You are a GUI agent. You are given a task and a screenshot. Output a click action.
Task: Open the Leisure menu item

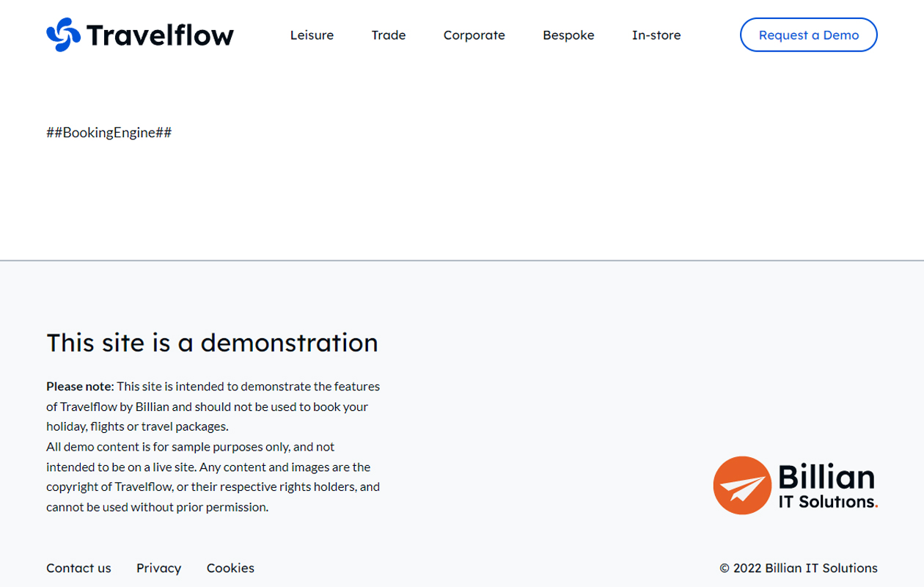[x=312, y=35]
